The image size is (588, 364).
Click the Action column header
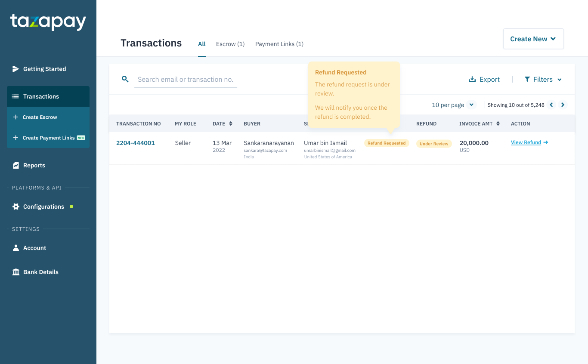(x=520, y=123)
